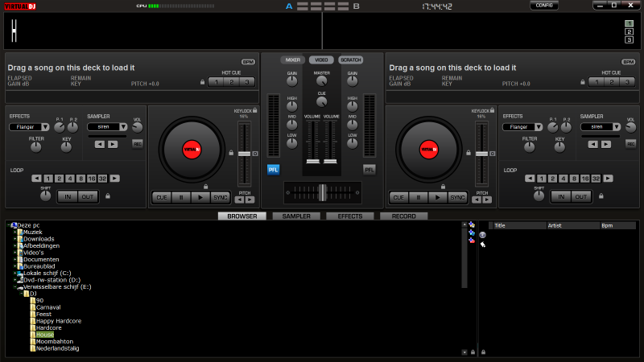This screenshot has width=644, height=362.
Task: Click left channel volume fader
Action: tap(313, 162)
